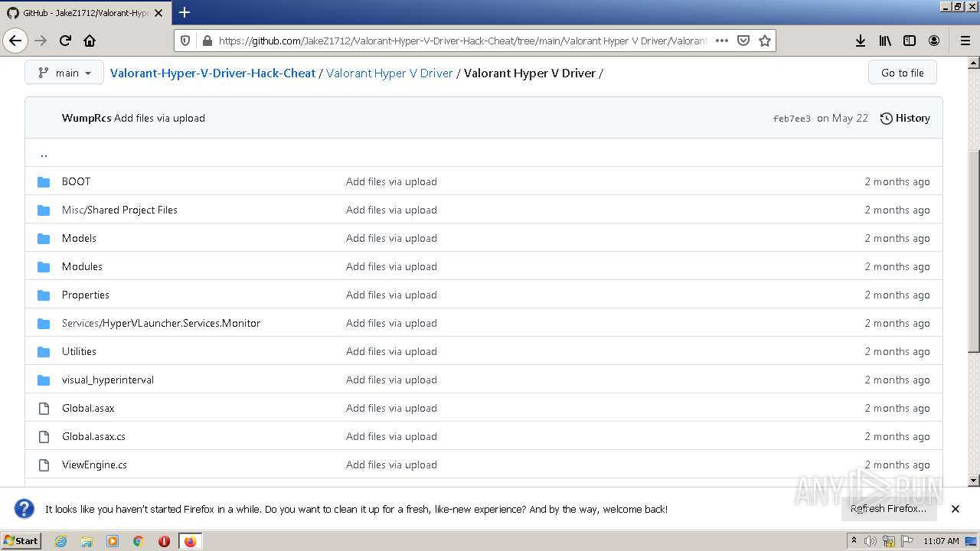980x551 pixels.
Task: Click the Refresh Firefox button
Action: tap(888, 509)
